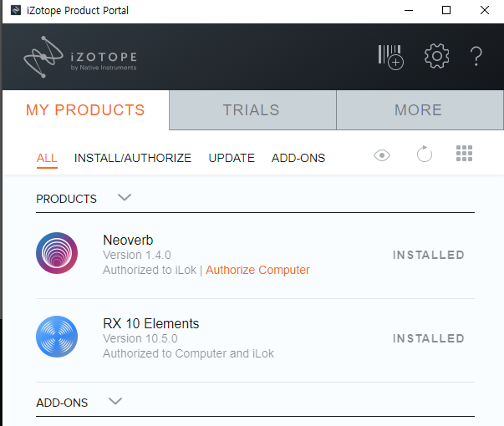Open the add serial number barcode icon
Viewport: 504px width, 426px height.
tap(390, 57)
